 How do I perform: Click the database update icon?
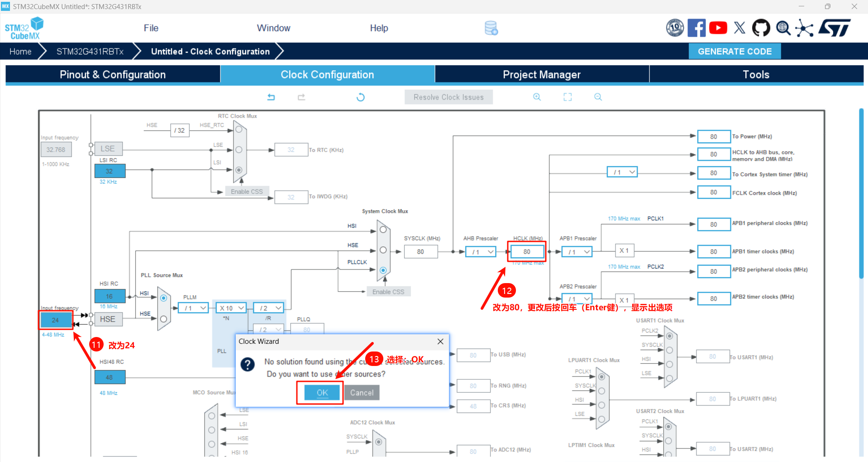coord(491,28)
